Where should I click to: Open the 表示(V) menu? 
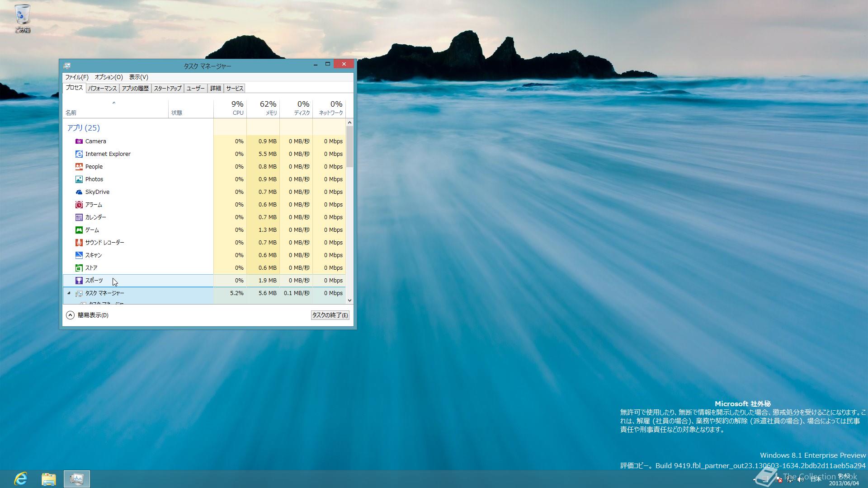138,77
